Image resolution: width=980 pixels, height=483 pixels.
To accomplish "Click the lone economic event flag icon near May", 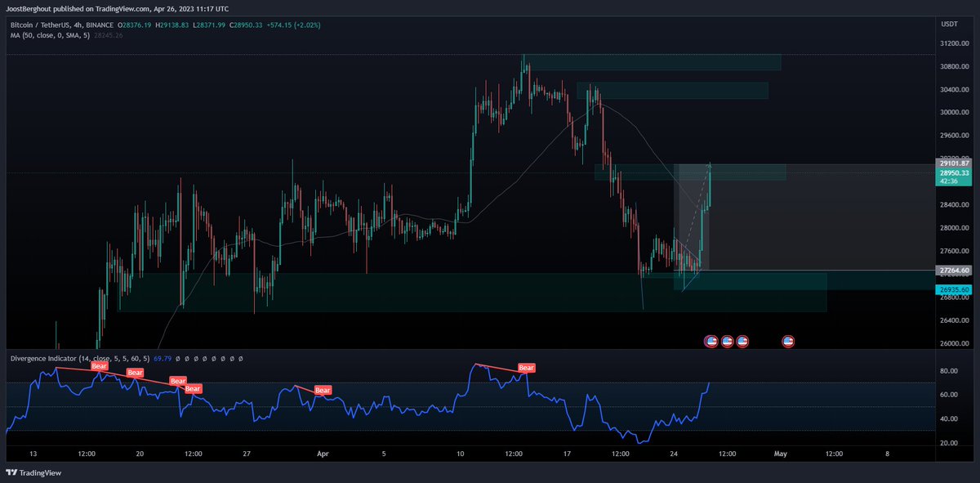I will pos(788,341).
